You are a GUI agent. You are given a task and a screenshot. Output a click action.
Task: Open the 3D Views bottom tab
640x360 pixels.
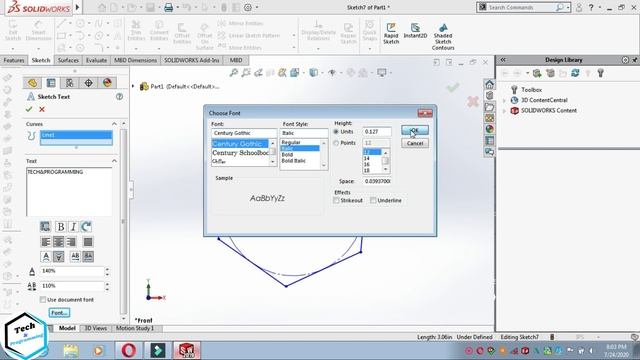point(96,328)
